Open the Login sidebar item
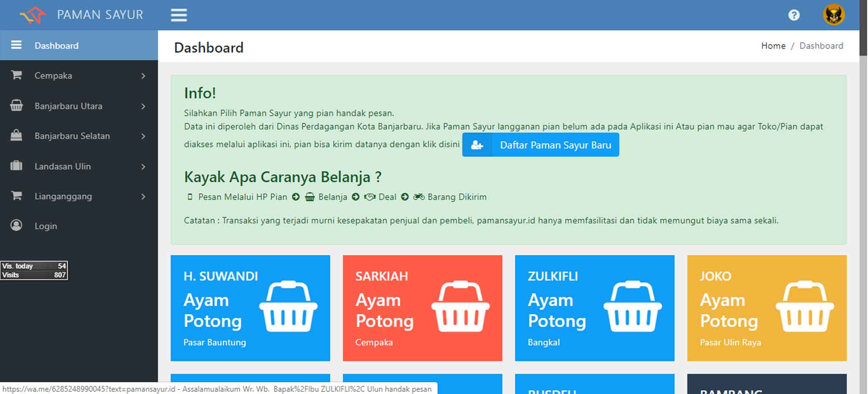Screen dimensions: 868x394 (x=46, y=226)
